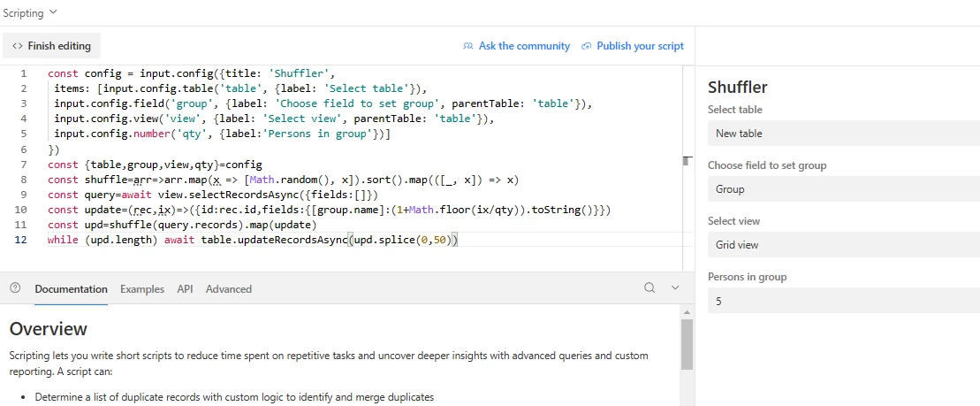Click the Overview heading in documentation
This screenshot has height=406, width=980.
(48, 328)
